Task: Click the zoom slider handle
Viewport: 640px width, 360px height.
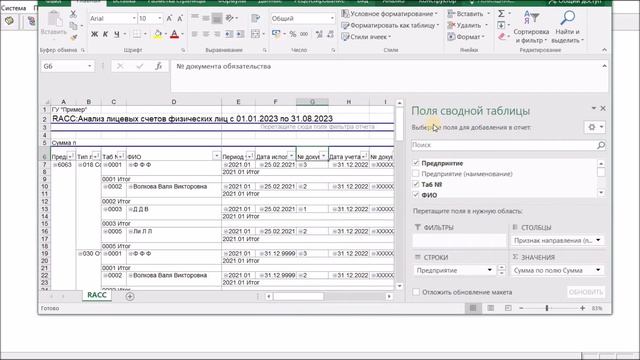Action: 547,308
